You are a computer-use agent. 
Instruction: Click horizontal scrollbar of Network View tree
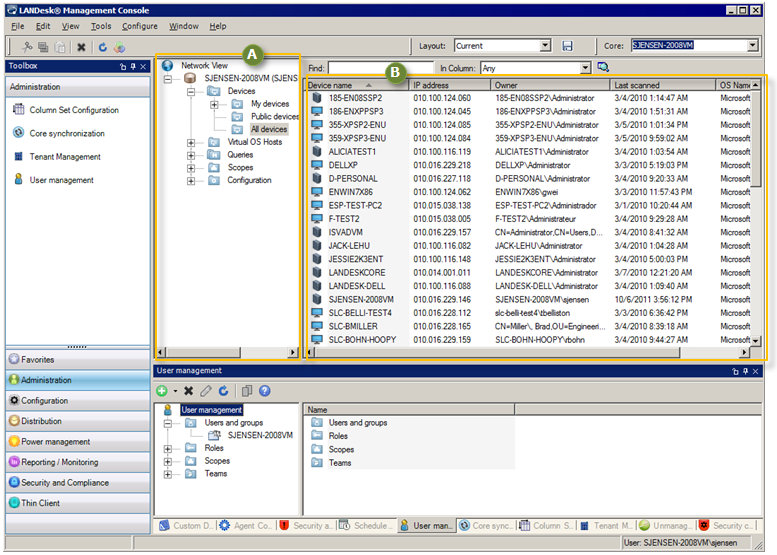(x=203, y=352)
